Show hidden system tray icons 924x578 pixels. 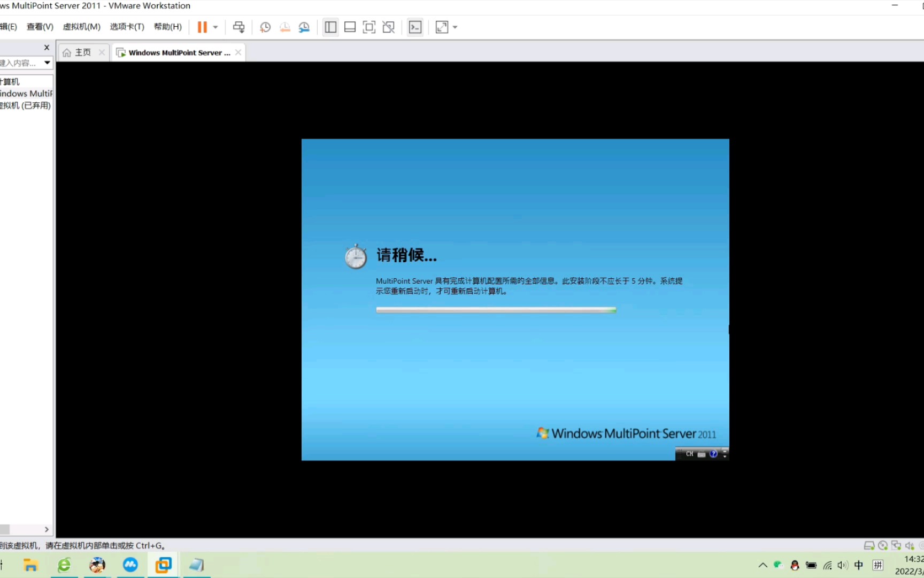(763, 565)
